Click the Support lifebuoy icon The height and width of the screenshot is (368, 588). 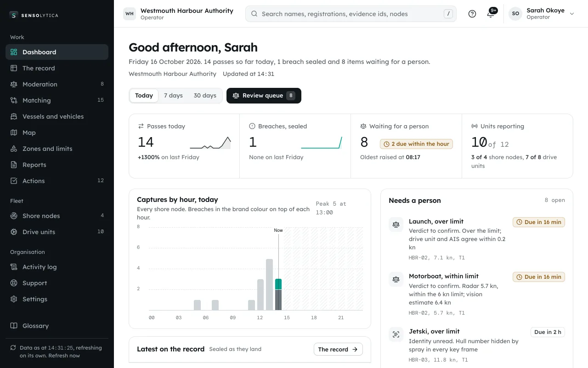pyautogui.click(x=14, y=283)
